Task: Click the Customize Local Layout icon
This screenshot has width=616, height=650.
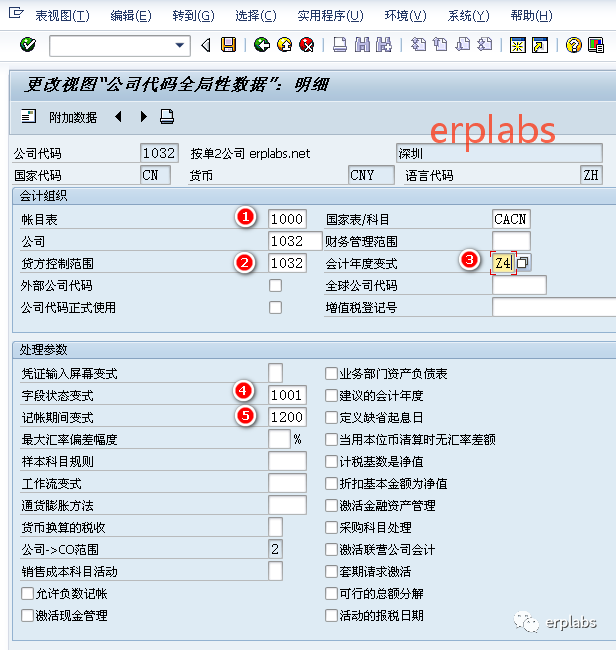Action: point(596,45)
